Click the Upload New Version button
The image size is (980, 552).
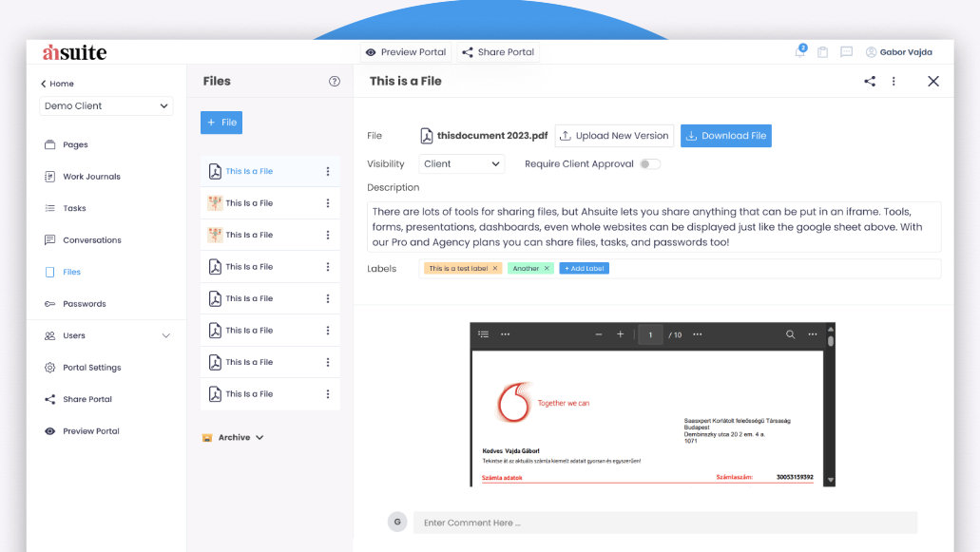[614, 136]
